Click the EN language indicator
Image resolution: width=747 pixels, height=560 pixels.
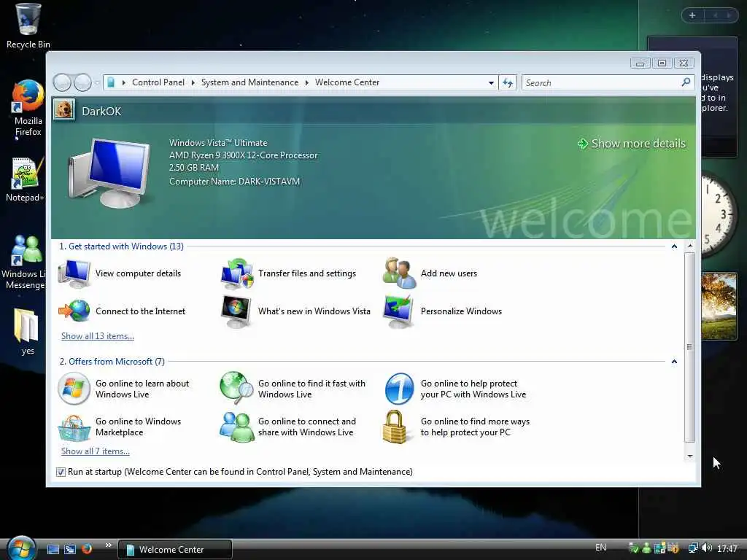pyautogui.click(x=601, y=548)
